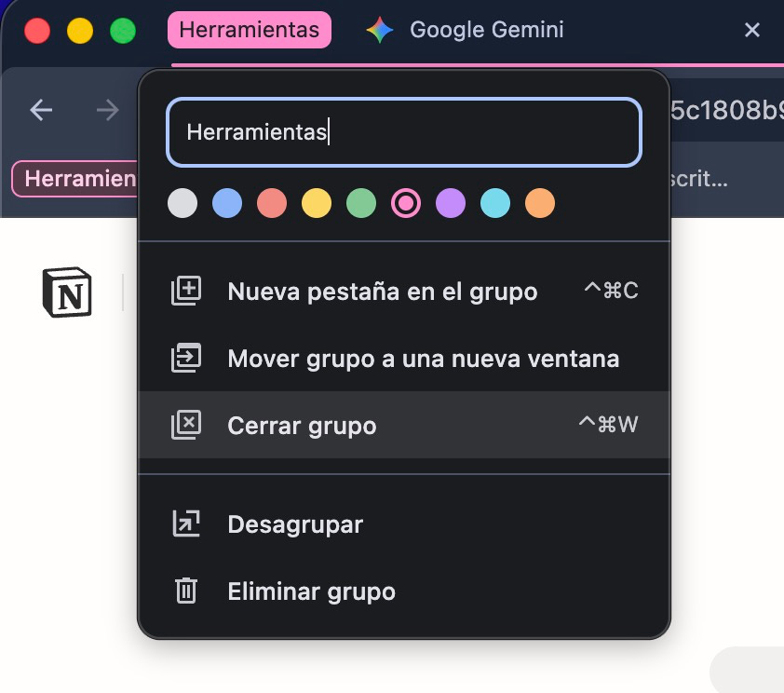Viewport: 784px width, 693px height.
Task: Switch to the Google Gemini tab
Action: tap(486, 30)
